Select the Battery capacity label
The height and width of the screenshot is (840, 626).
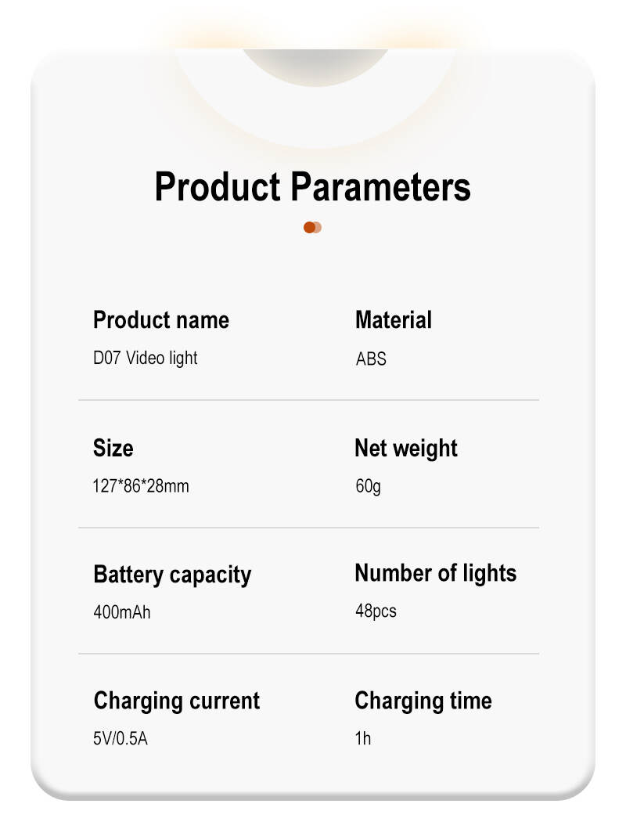172,575
